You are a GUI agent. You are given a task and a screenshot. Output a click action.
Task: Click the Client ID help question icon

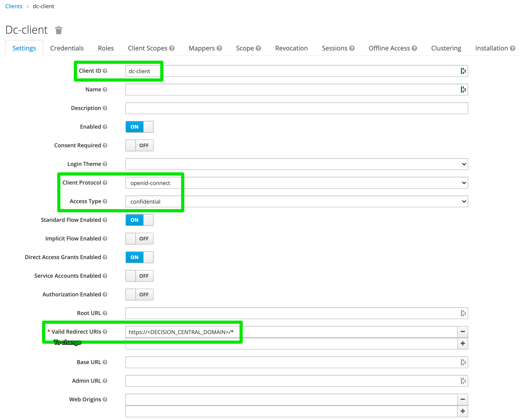(105, 71)
